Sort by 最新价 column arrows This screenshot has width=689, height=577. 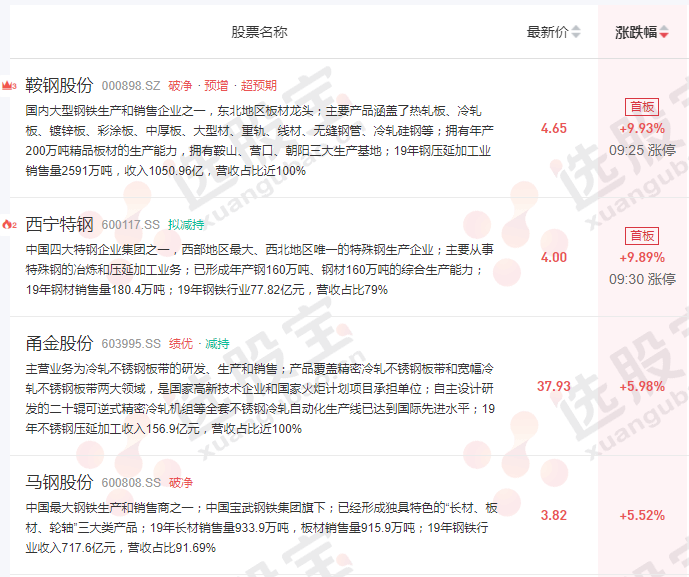pos(576,32)
